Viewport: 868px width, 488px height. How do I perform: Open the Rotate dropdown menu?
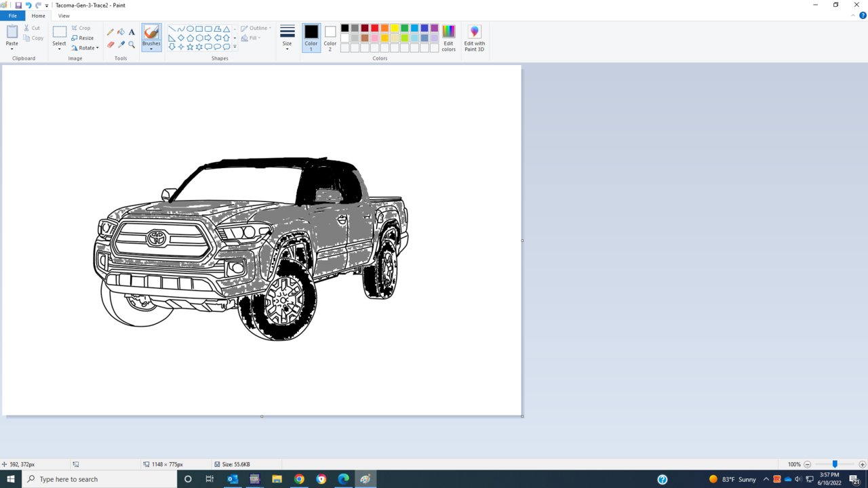(x=85, y=48)
